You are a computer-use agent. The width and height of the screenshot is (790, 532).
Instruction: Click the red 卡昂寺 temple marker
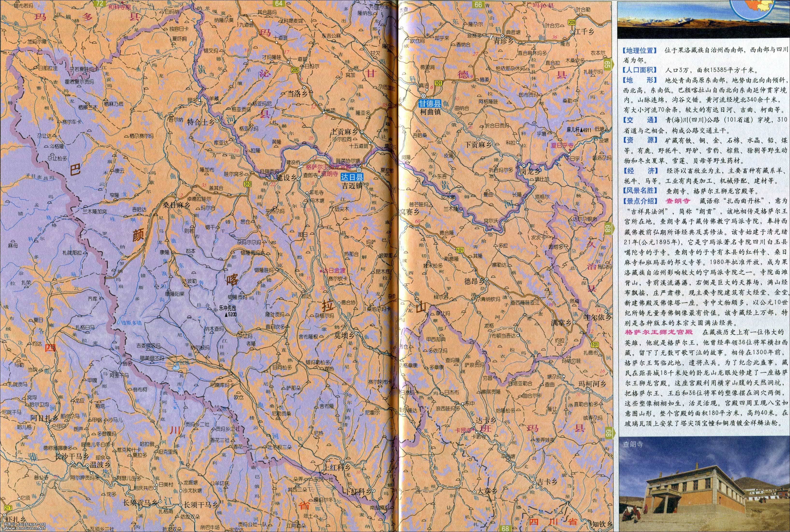click(x=473, y=430)
